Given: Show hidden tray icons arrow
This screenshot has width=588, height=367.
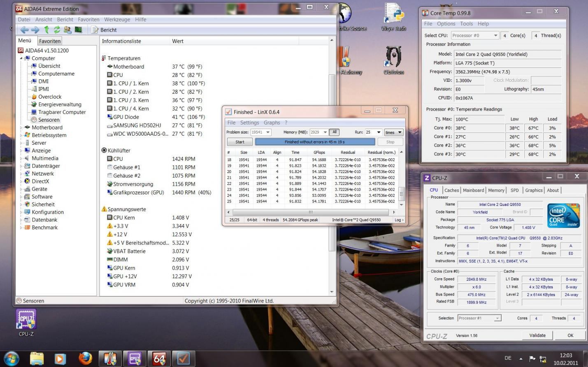Looking at the screenshot, I should tap(521, 359).
